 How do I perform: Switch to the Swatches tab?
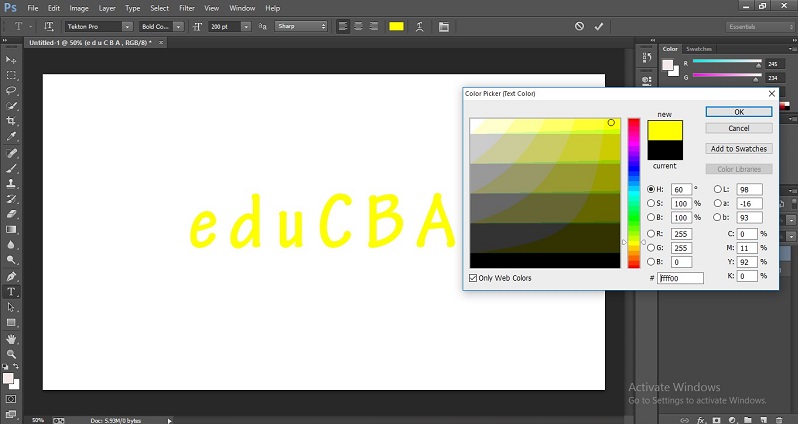[x=699, y=49]
